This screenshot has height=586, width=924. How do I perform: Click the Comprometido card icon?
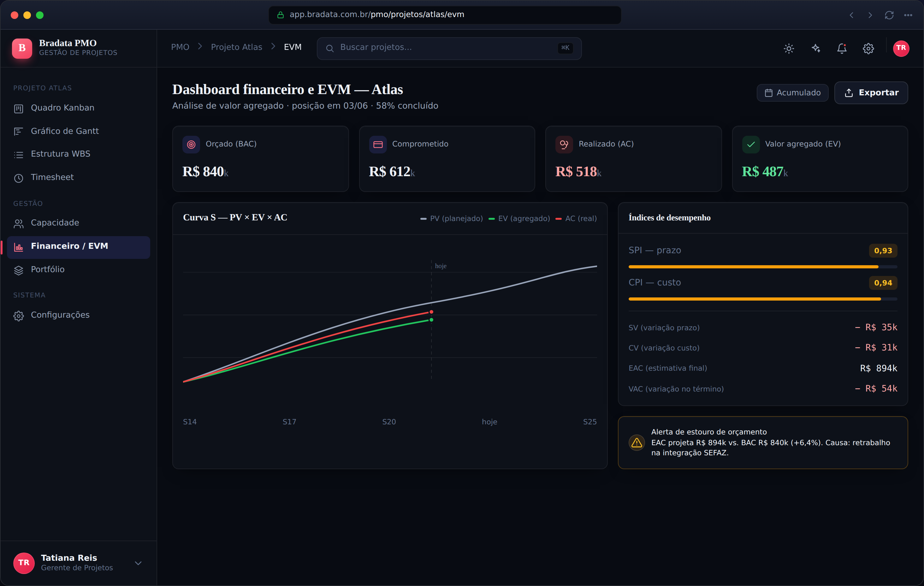(x=378, y=145)
